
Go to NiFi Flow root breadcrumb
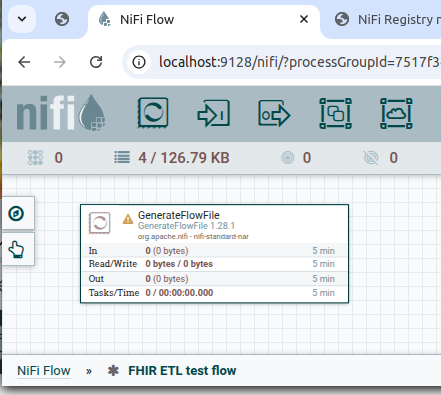[x=44, y=371]
